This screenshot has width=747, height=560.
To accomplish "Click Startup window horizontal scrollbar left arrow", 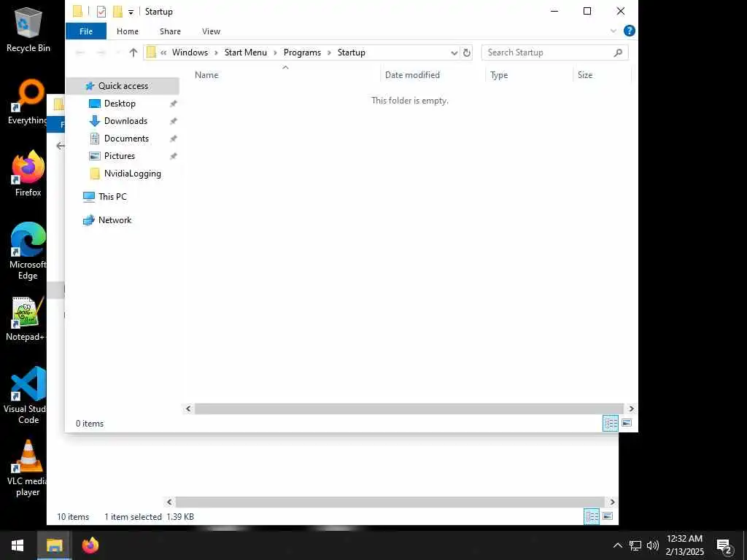I will click(x=188, y=409).
